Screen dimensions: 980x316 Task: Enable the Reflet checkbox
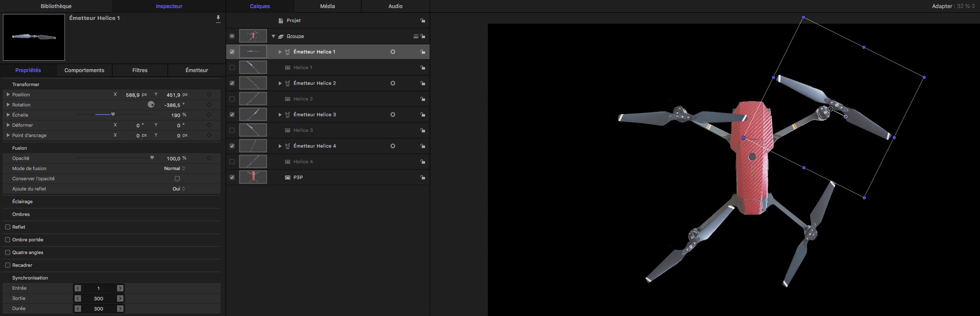pos(8,227)
